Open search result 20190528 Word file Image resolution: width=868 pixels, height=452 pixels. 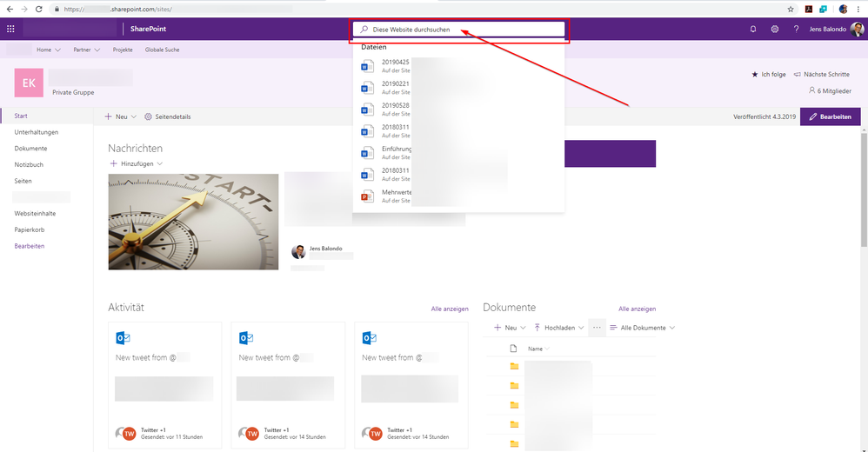458,110
